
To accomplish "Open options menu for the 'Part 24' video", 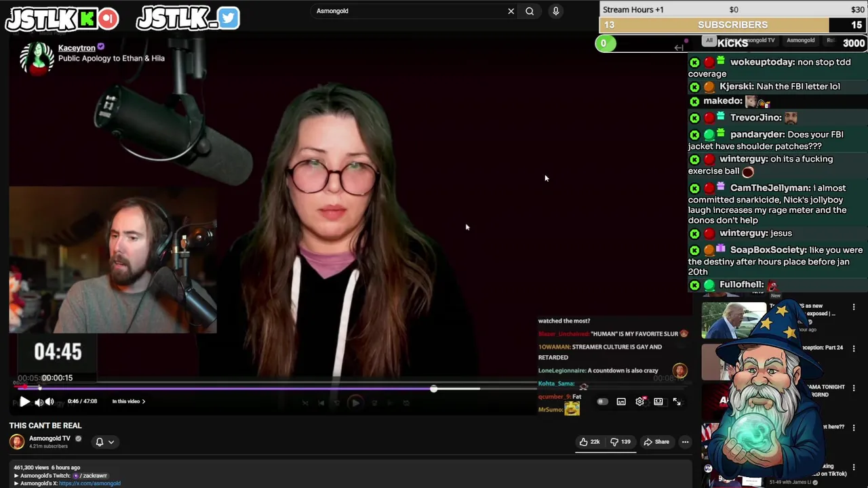I will (x=854, y=348).
